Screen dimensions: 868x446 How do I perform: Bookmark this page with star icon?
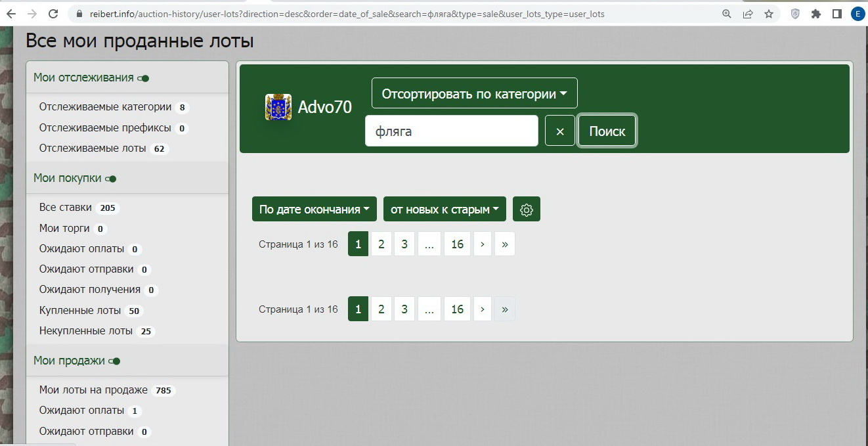(x=769, y=14)
